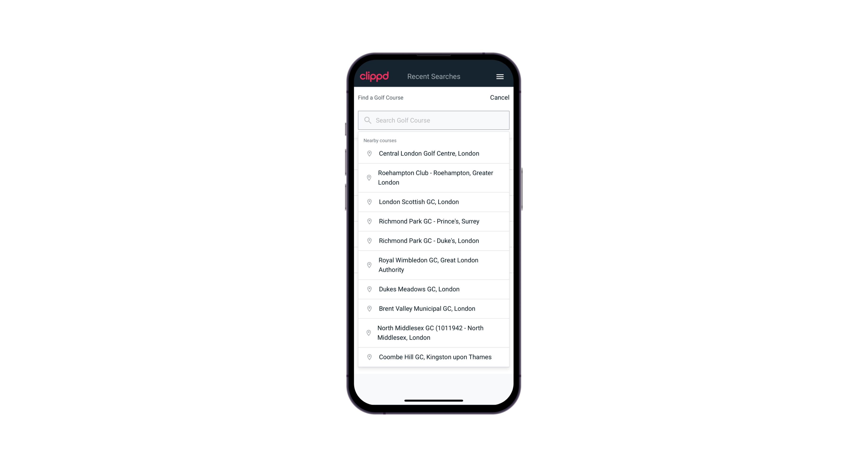Select London Scottish GC London from list
This screenshot has height=467, width=868.
434,202
